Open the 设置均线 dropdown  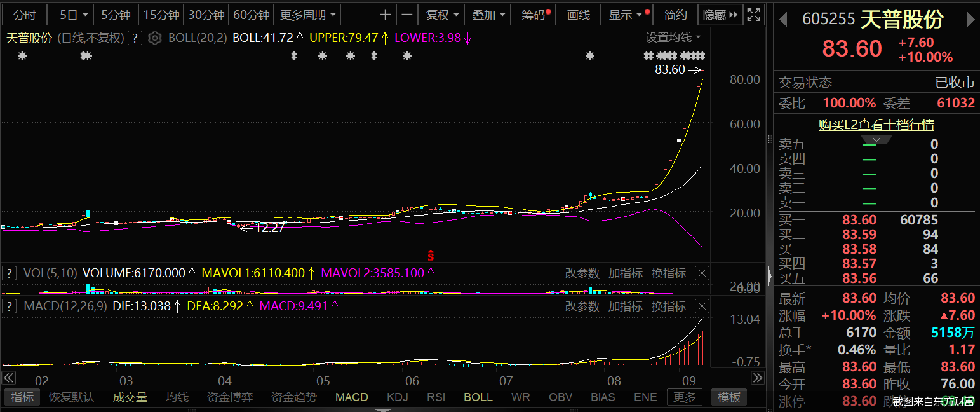(x=673, y=38)
